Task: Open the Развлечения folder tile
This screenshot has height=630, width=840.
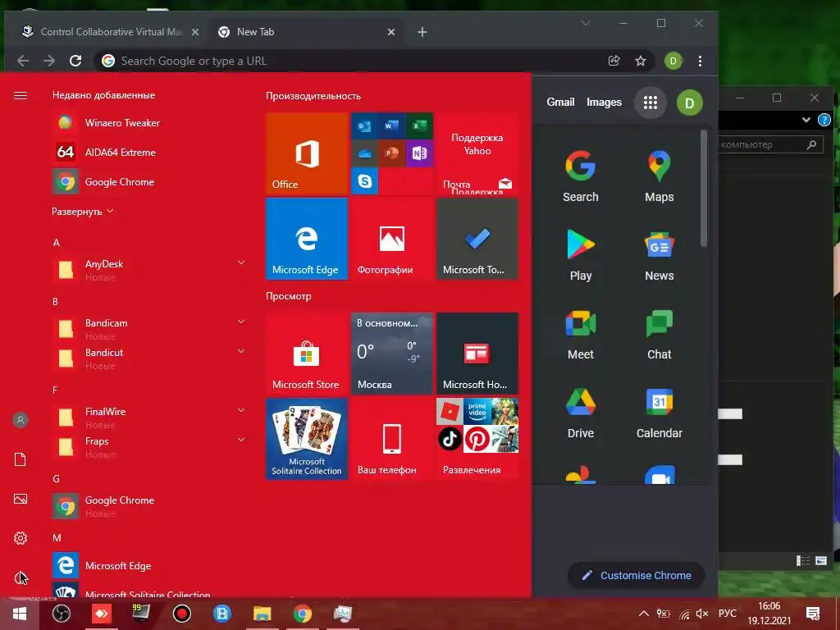Action: (x=477, y=439)
